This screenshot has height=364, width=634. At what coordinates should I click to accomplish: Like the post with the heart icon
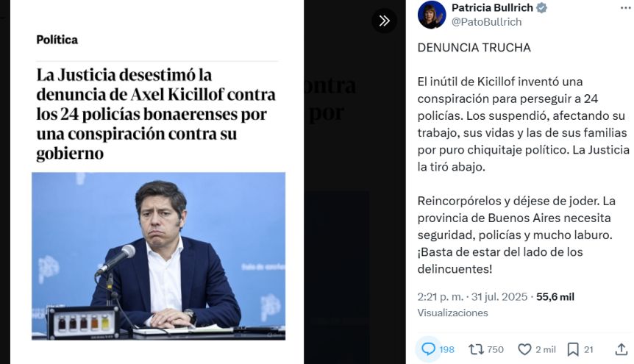pos(524,349)
